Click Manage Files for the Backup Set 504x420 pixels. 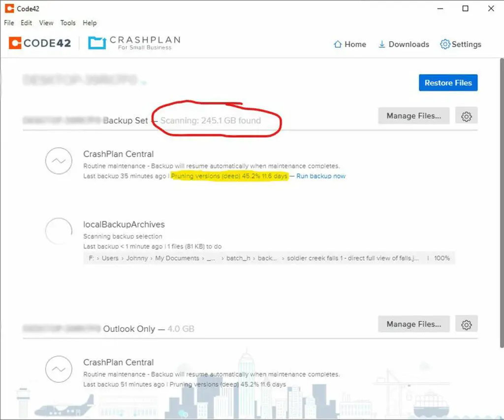click(413, 116)
